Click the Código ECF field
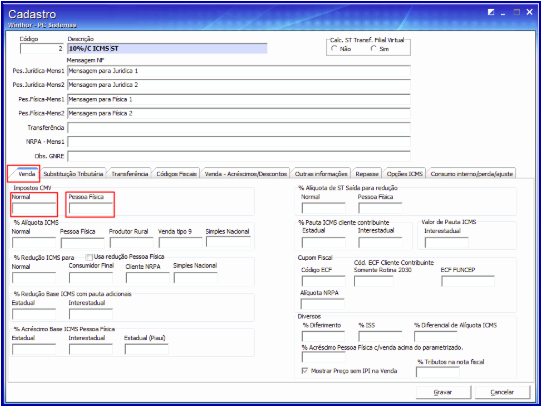The image size is (542, 407). click(x=323, y=281)
